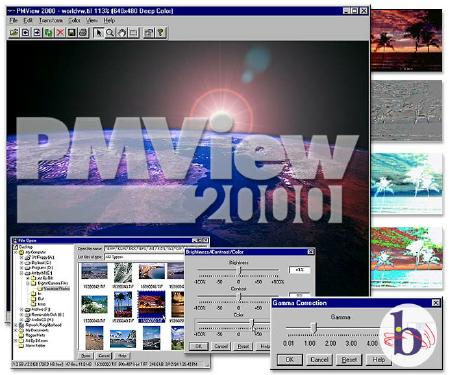Viewport: 450px width, 375px height.
Task: Open the Transform menu
Action: 51,20
